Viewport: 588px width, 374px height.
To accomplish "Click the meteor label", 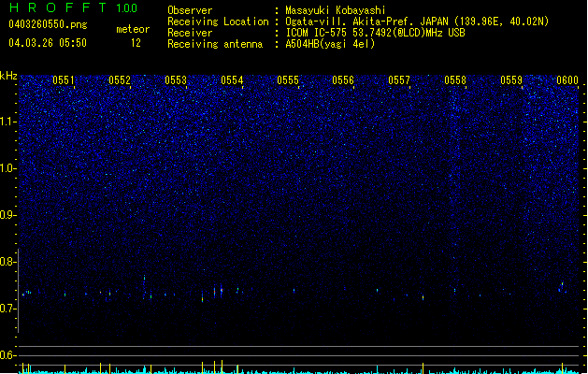I will 133,29.
